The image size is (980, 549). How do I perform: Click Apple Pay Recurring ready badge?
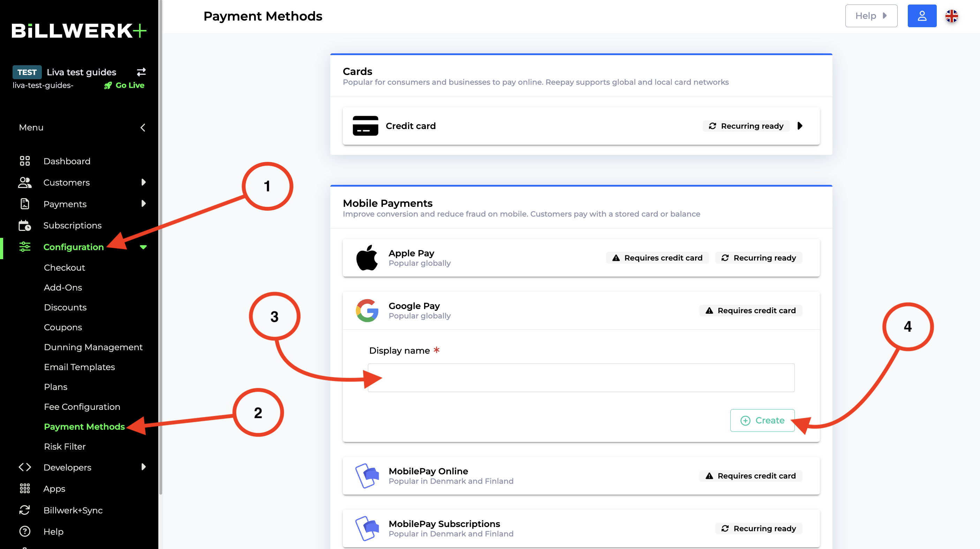[759, 258]
